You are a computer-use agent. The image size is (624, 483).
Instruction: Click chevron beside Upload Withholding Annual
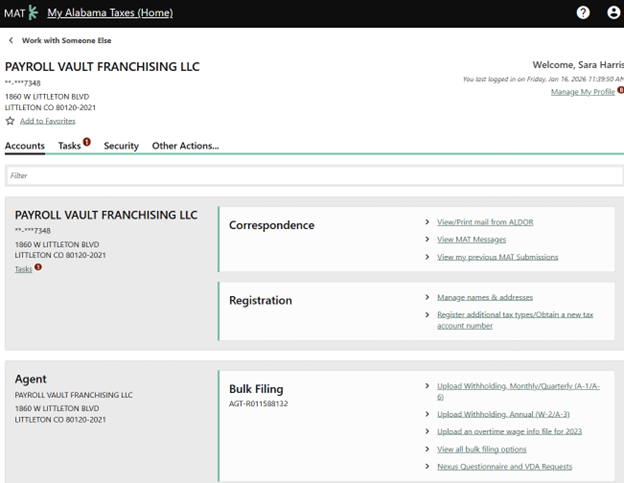(427, 414)
